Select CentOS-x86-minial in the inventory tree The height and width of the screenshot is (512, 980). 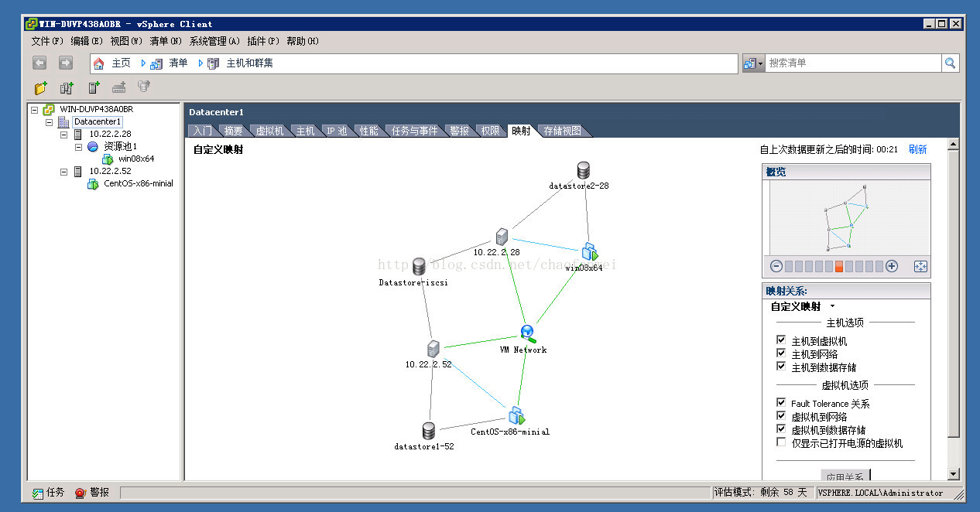(x=139, y=183)
